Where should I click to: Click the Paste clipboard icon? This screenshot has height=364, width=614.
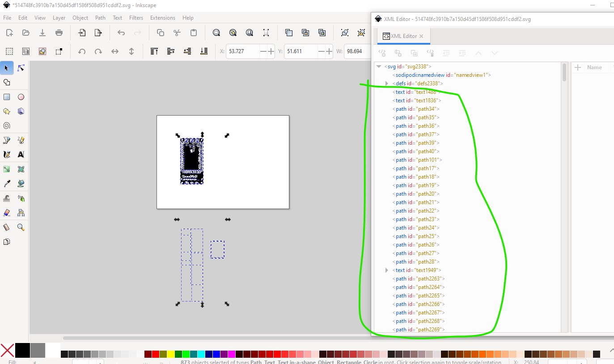pyautogui.click(x=194, y=33)
